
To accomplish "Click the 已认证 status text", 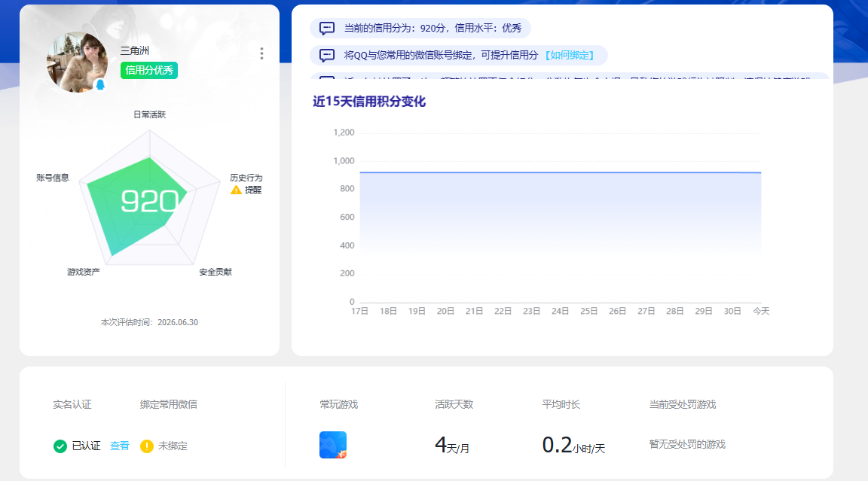I will tap(87, 446).
